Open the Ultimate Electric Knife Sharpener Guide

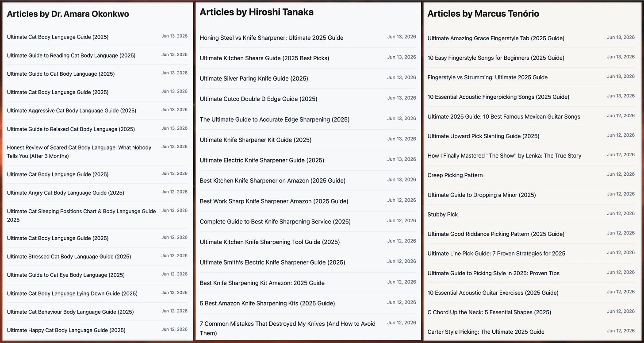click(x=262, y=160)
